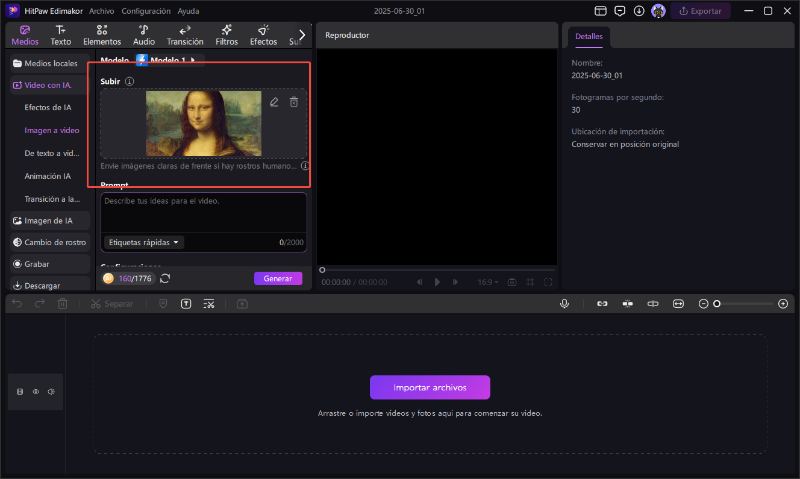Select Animación IA option
Viewport: 800px width, 479px height.
click(x=47, y=176)
